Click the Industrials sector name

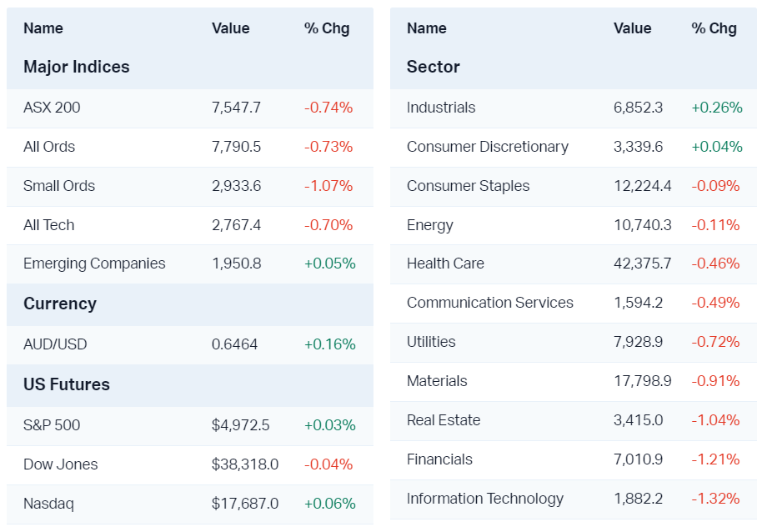pyautogui.click(x=441, y=108)
